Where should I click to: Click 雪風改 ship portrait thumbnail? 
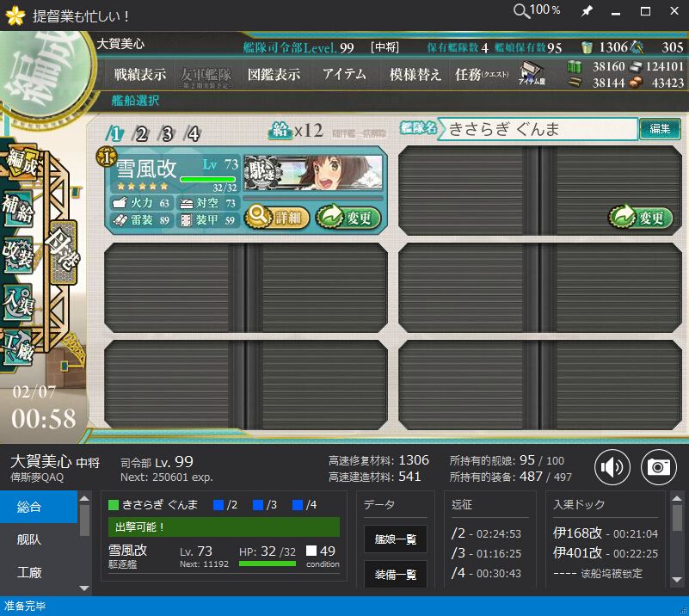313,172
